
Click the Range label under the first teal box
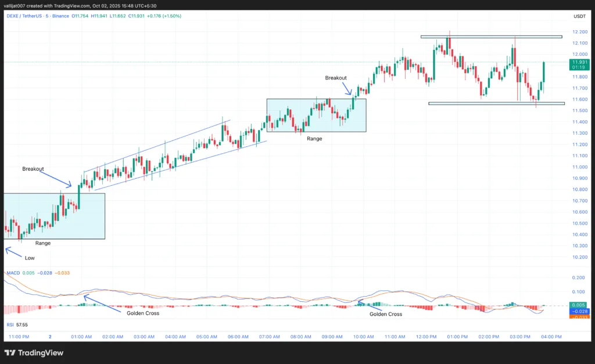(x=42, y=243)
